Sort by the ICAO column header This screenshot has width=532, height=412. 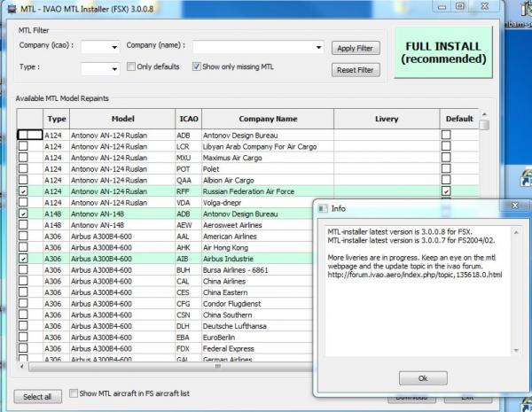coord(189,119)
